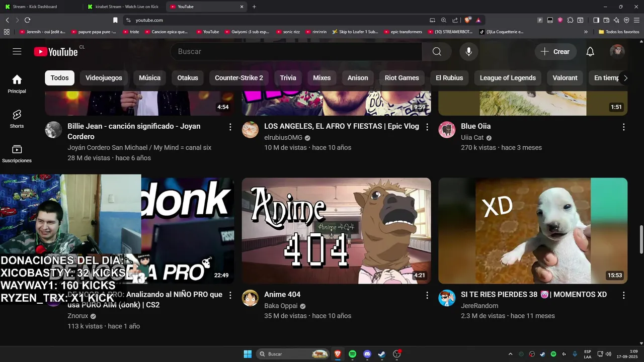The width and height of the screenshot is (644, 362).
Task: Show hidden system tray icons
Action: coord(510,354)
